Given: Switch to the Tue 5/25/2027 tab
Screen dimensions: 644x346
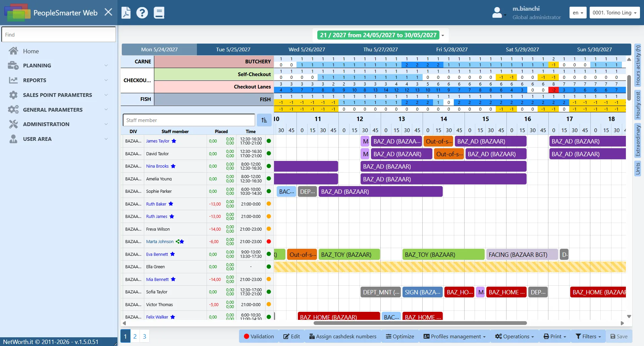Looking at the screenshot, I should pos(233,50).
